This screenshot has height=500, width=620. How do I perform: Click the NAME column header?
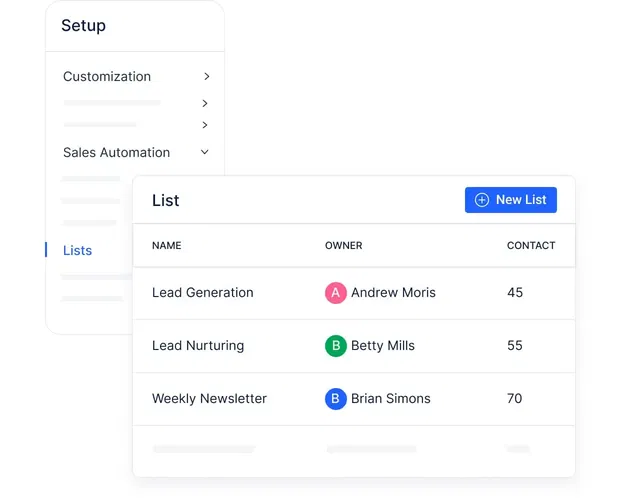tap(166, 245)
